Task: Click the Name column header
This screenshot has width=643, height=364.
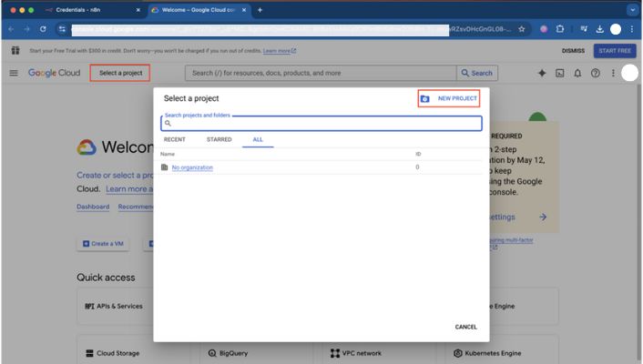Action: click(168, 154)
